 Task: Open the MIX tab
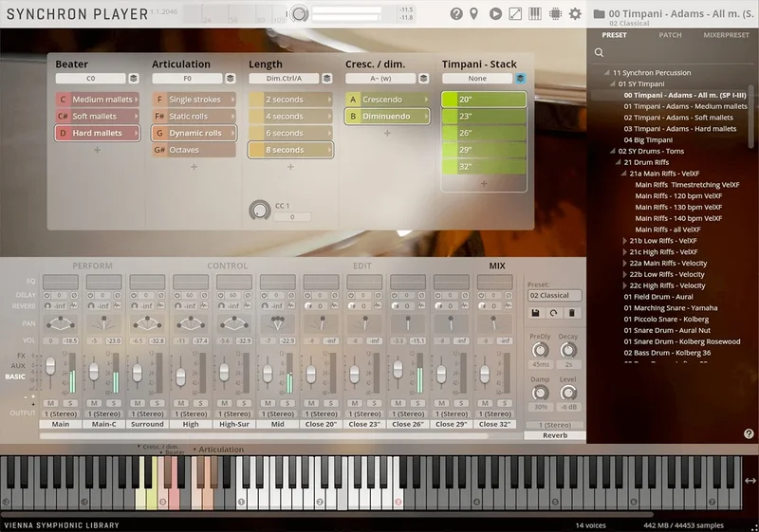tap(497, 266)
